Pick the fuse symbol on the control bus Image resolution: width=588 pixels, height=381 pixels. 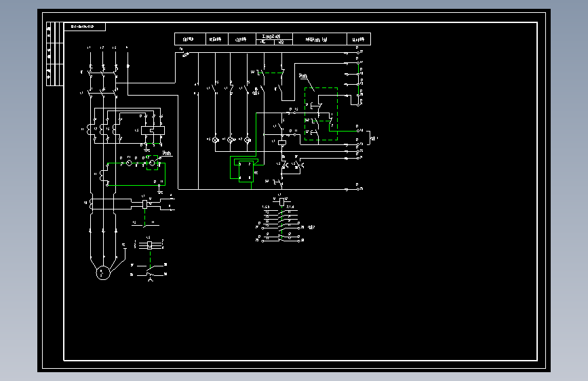pyautogui.click(x=186, y=55)
